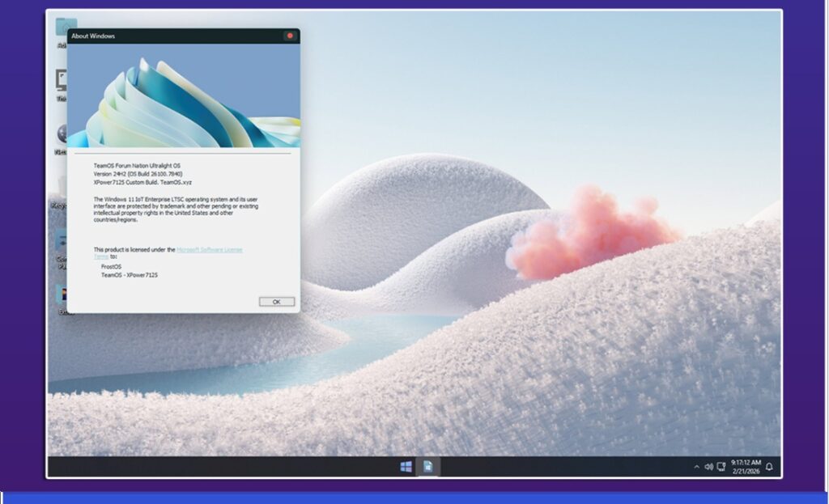829x504 pixels.
Task: Click the Version 24H2 build text line
Action: click(138, 174)
